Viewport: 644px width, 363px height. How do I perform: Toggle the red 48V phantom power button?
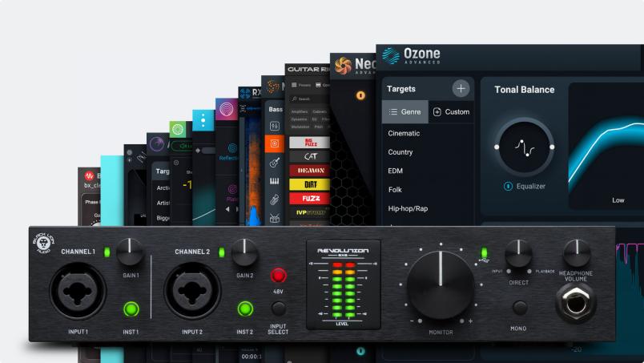pos(278,276)
